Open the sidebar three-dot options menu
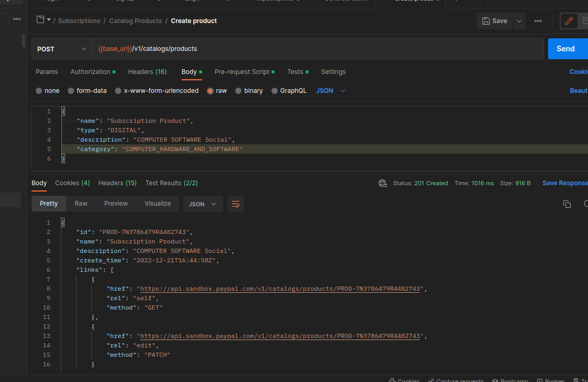 click(x=17, y=19)
